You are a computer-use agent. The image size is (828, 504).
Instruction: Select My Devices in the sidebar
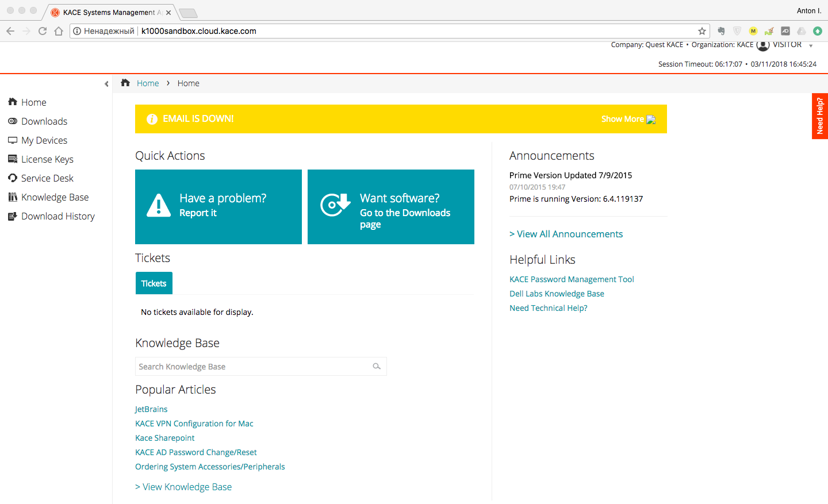pyautogui.click(x=44, y=140)
